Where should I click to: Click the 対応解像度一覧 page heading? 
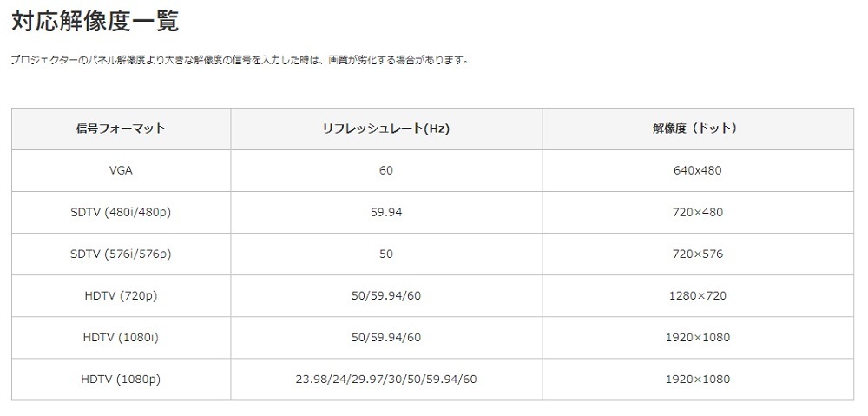(95, 22)
